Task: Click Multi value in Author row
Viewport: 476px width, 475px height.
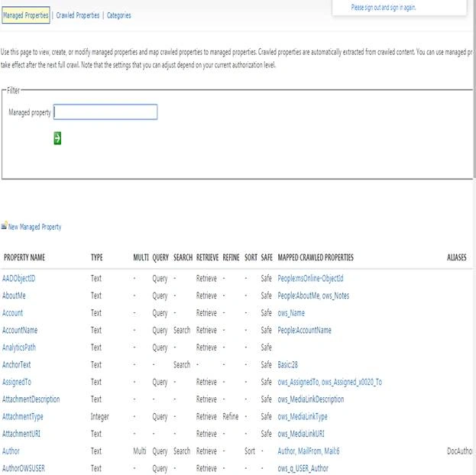Action: click(x=140, y=451)
